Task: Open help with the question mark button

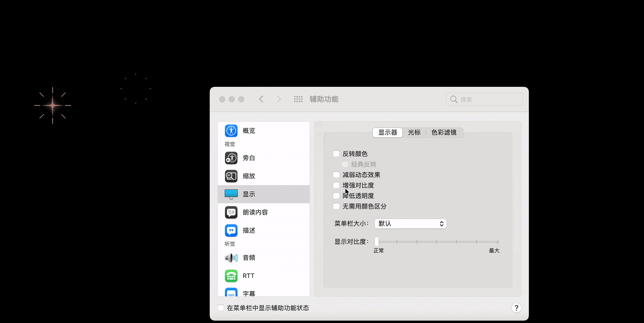Action: tap(516, 308)
